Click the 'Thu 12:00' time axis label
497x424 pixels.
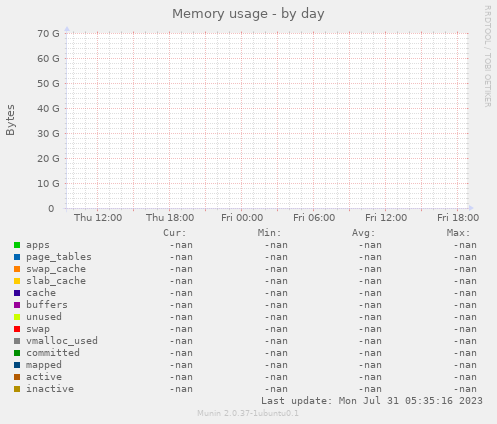tap(98, 218)
